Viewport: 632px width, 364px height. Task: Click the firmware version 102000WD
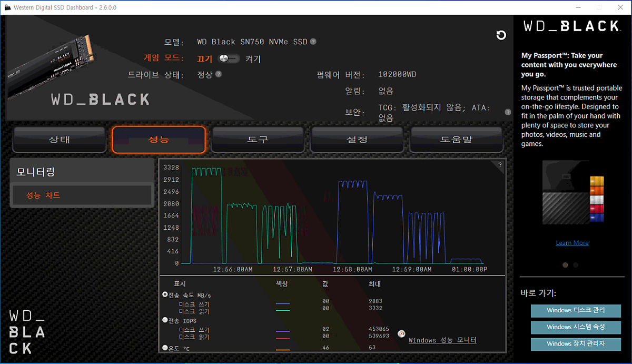pos(397,74)
